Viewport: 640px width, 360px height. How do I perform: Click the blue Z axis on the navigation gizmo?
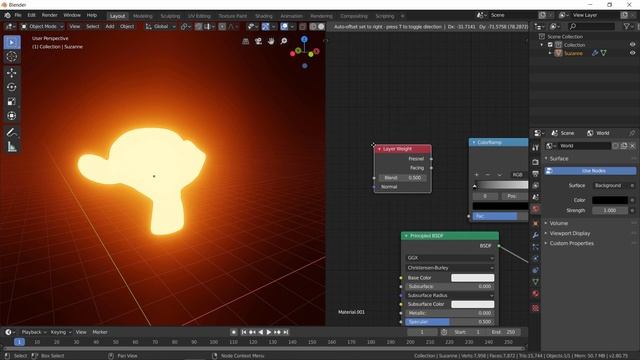[x=304, y=39]
